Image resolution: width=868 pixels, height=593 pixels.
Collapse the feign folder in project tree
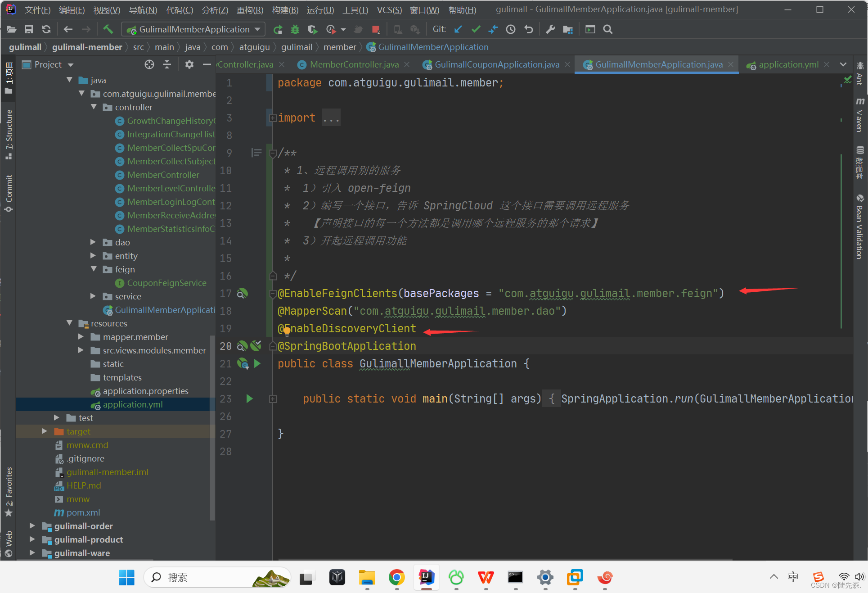(93, 269)
